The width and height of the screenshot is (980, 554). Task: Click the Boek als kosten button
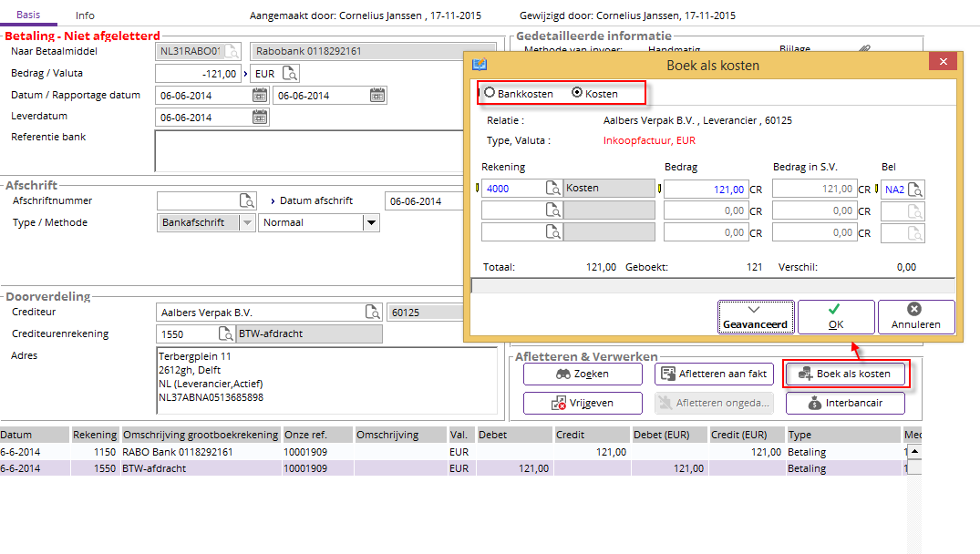(848, 374)
